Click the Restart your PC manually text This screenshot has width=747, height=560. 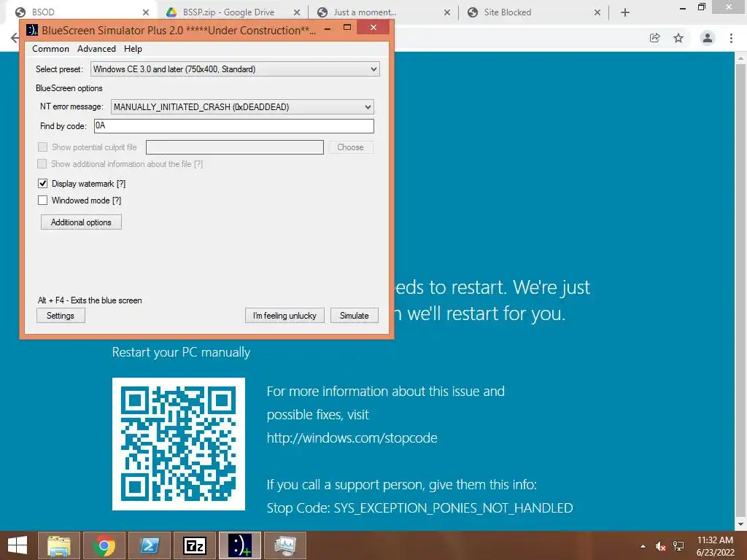[181, 352]
